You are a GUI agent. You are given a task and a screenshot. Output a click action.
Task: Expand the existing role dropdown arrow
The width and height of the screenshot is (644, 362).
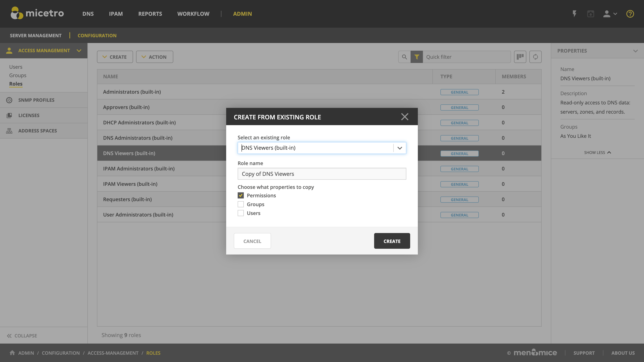pos(399,148)
